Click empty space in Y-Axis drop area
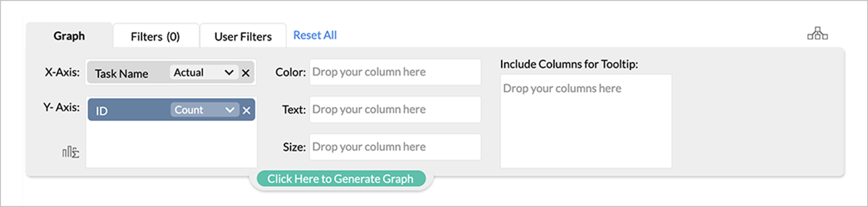This screenshot has width=868, height=207. 171,145
